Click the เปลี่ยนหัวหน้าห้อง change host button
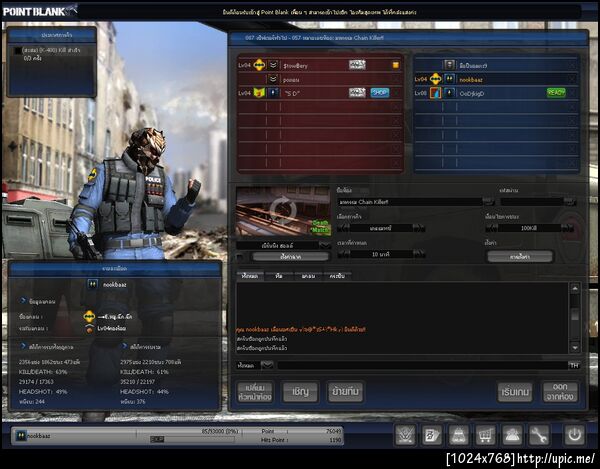 (255, 392)
